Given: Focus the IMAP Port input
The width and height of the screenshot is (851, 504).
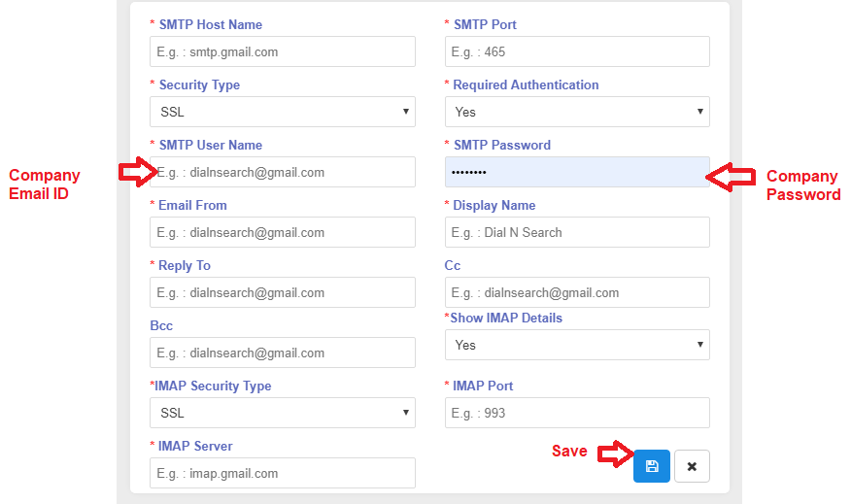Looking at the screenshot, I should (577, 413).
